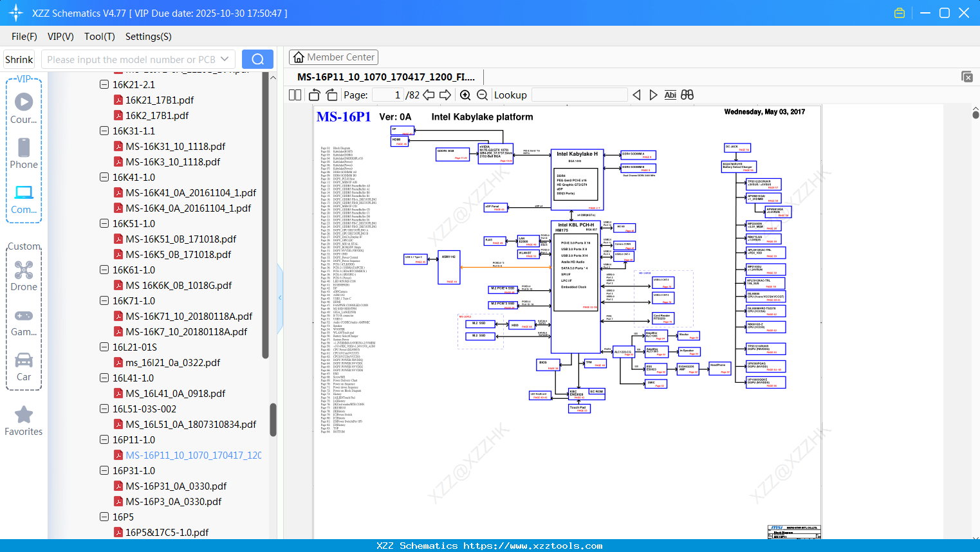980x552 pixels.
Task: Click the file tree scroll-up arrow
Action: [x=273, y=77]
